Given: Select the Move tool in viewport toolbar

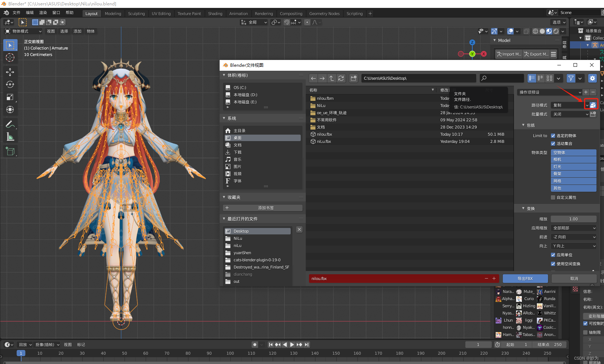Looking at the screenshot, I should point(10,72).
